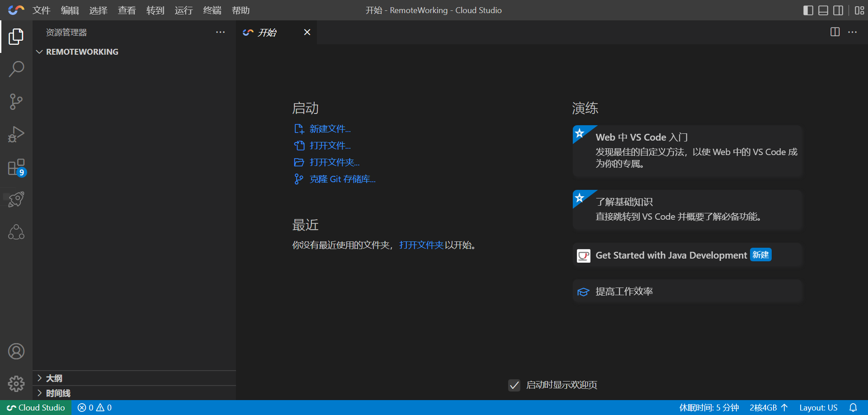The height and width of the screenshot is (415, 868).
Task: Open the Manage gear icon
Action: [x=16, y=384]
